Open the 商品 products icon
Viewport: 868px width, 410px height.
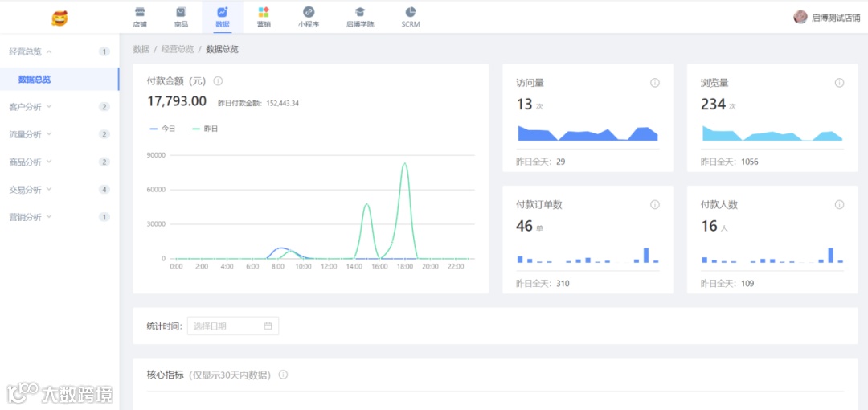coord(181,11)
